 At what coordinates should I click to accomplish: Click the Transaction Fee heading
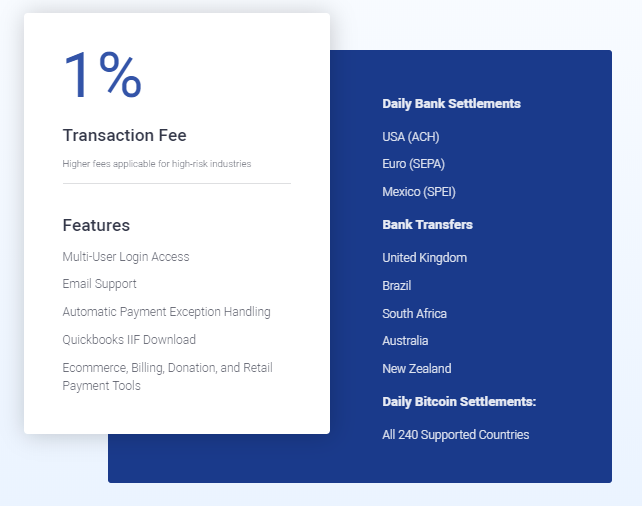pos(124,136)
